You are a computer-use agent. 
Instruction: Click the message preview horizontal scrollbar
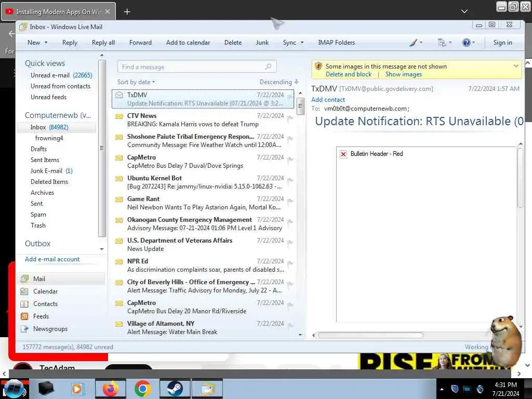click(x=370, y=335)
